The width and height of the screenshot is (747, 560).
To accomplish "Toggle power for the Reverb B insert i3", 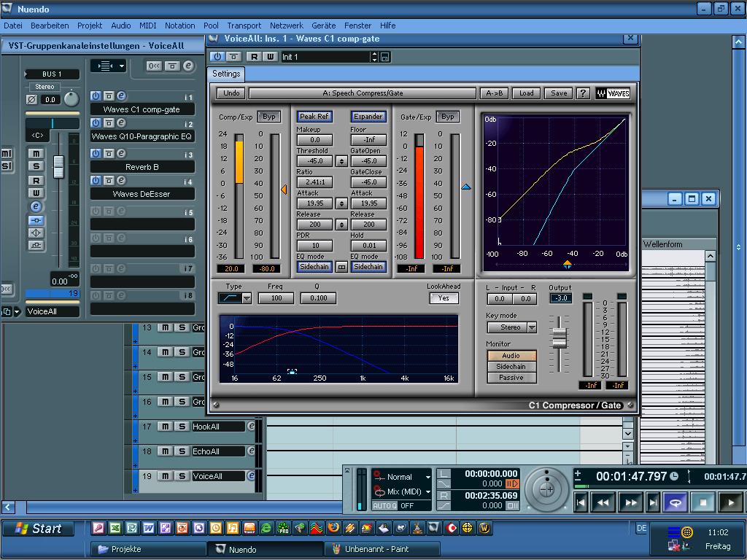I will click(x=96, y=153).
